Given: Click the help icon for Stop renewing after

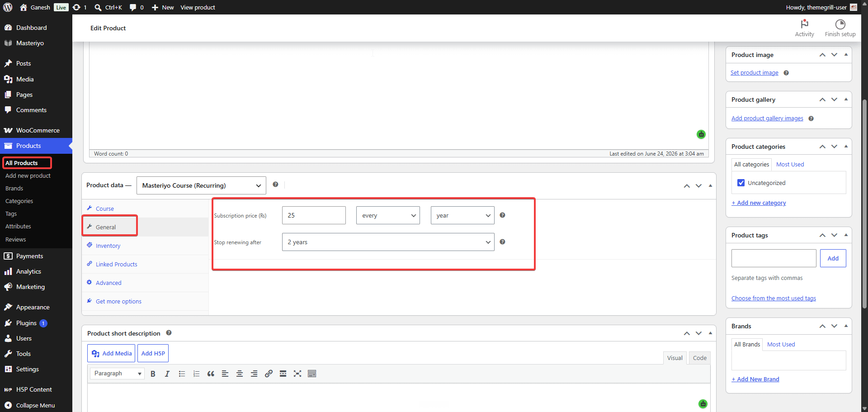Looking at the screenshot, I should pos(502,242).
